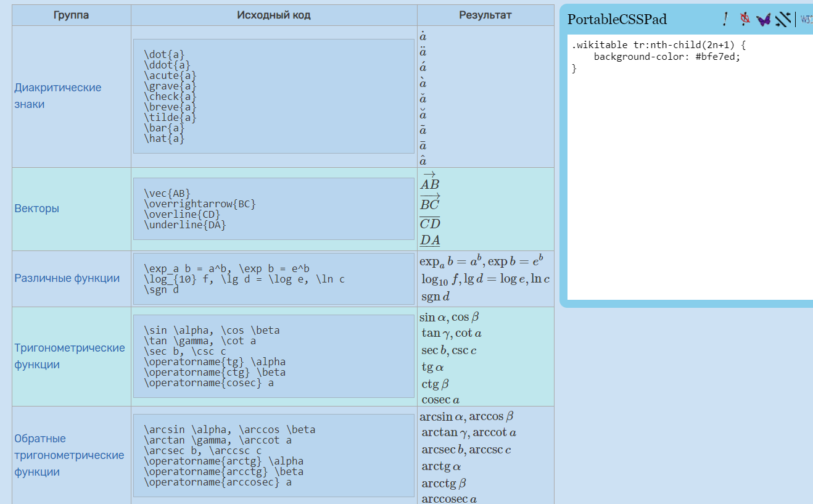This screenshot has width=813, height=504.
Task: Click the rendered arcsec b, arccsc c formula
Action: coord(466,450)
